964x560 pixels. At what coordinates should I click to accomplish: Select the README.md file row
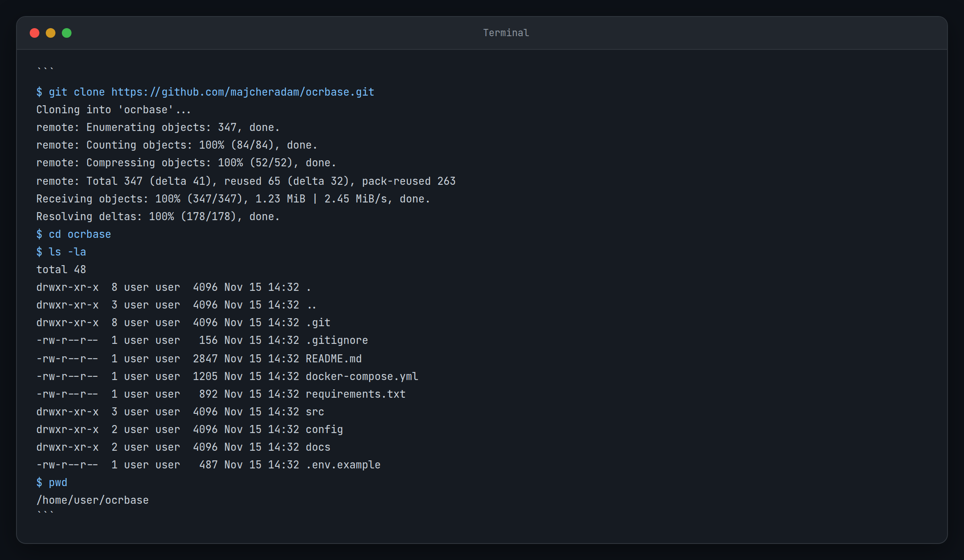(x=199, y=359)
